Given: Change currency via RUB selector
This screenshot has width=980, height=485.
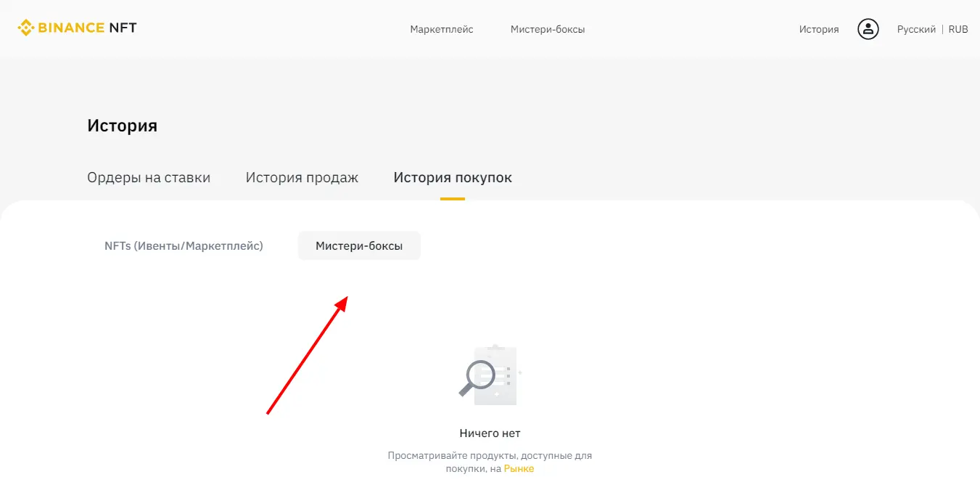Looking at the screenshot, I should [958, 30].
